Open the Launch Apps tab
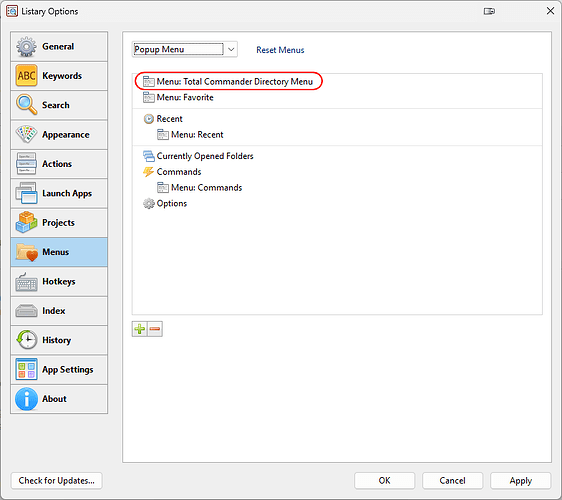 coord(59,193)
